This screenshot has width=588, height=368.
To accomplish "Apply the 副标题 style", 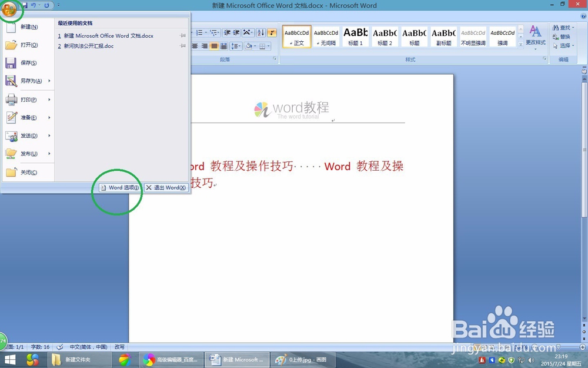I will pos(443,37).
